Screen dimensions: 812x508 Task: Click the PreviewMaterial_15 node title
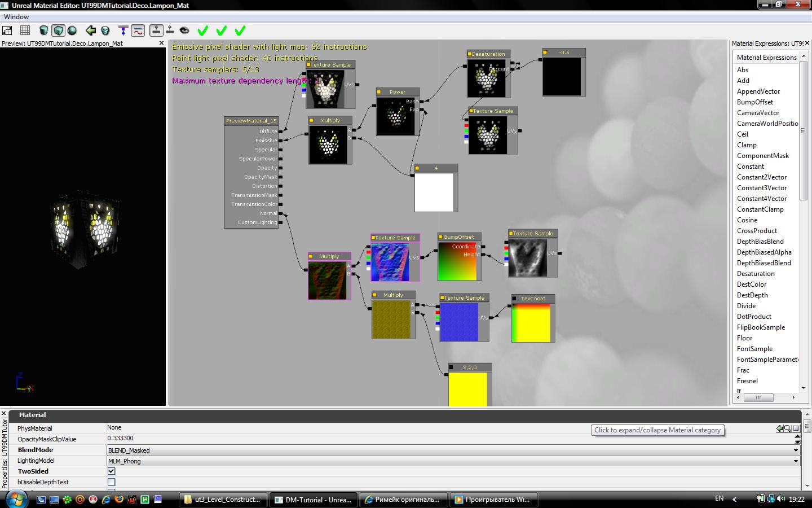pyautogui.click(x=251, y=121)
